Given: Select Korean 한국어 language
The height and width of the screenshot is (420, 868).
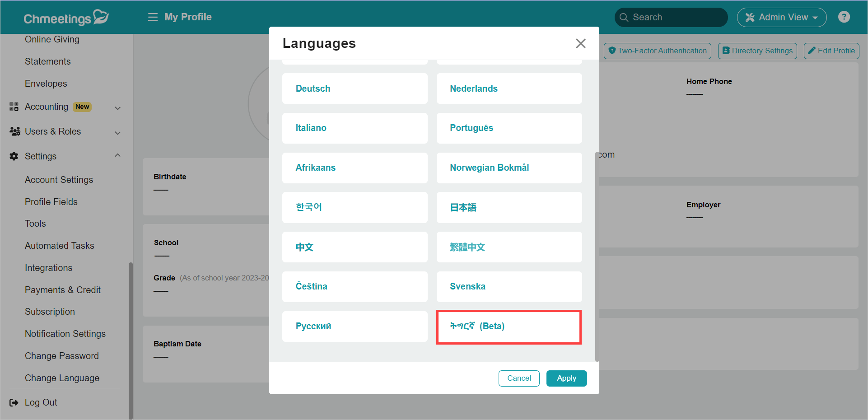Looking at the screenshot, I should [x=355, y=207].
